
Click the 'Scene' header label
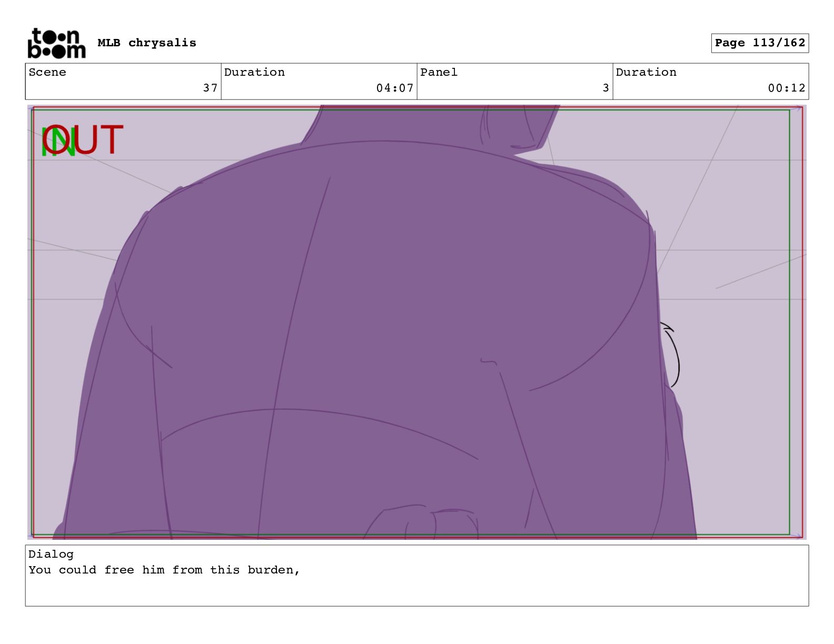pyautogui.click(x=47, y=72)
